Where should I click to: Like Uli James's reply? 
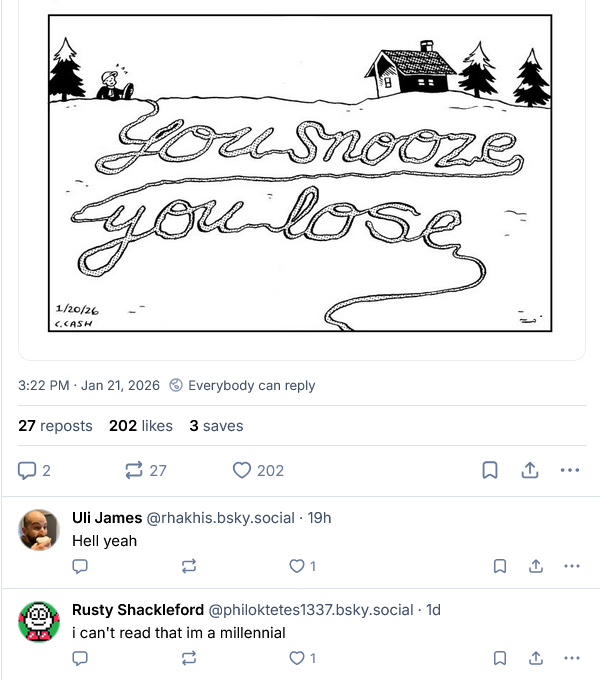296,566
